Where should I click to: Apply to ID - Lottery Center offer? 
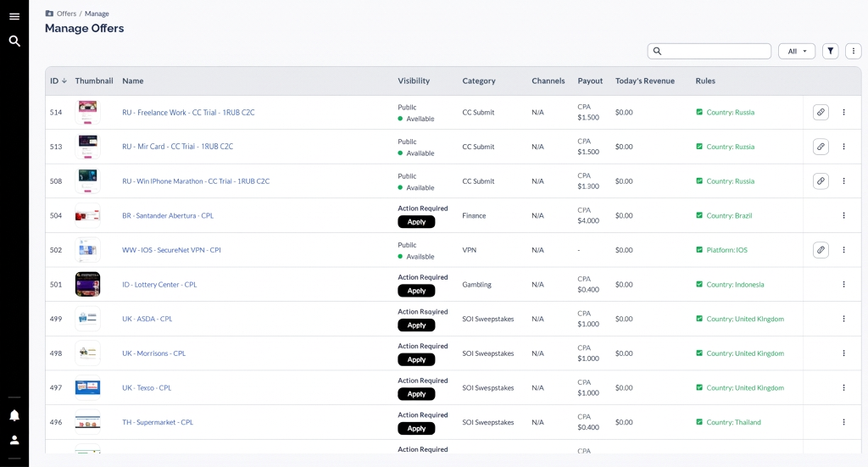click(416, 291)
